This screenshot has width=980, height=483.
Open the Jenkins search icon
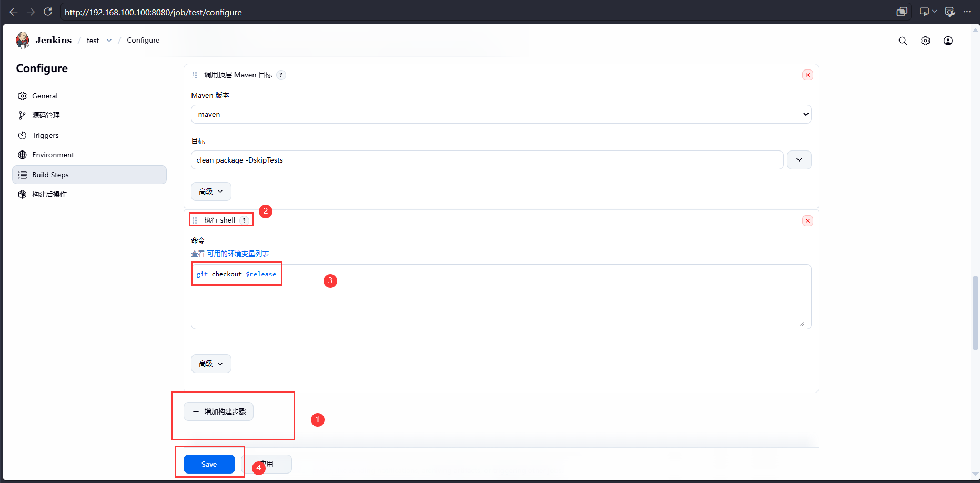click(903, 41)
